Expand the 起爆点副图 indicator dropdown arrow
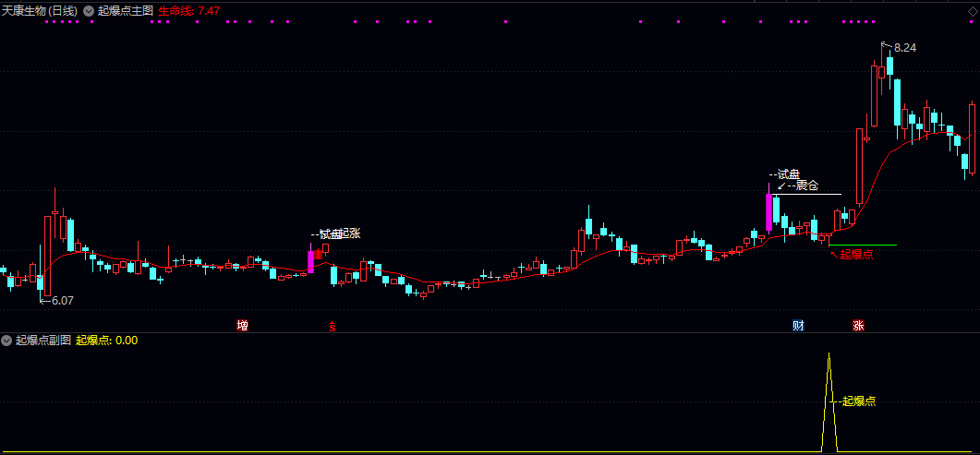The width and height of the screenshot is (980, 455). coord(6,341)
